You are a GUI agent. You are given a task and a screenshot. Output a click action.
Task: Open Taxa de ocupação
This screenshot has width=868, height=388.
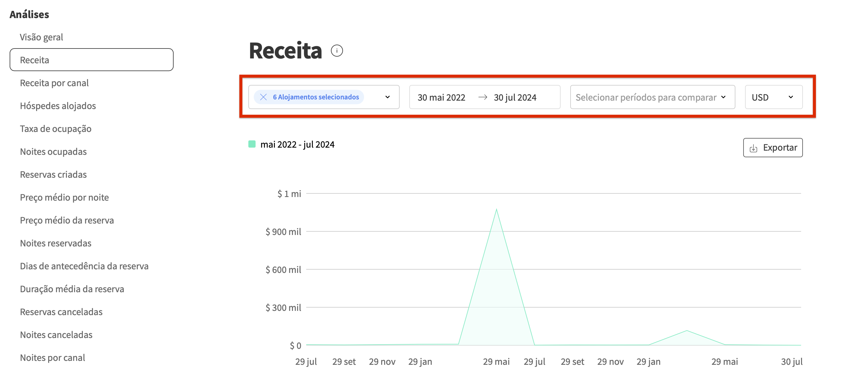click(x=55, y=128)
